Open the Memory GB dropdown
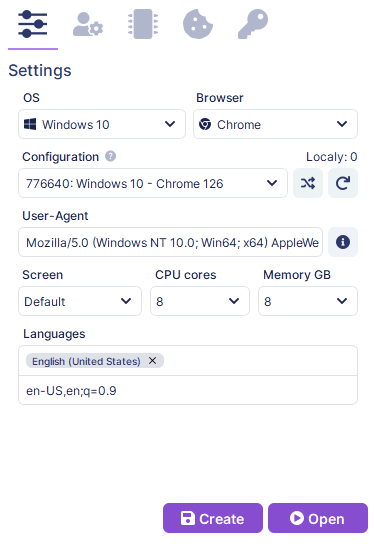 [x=308, y=301]
